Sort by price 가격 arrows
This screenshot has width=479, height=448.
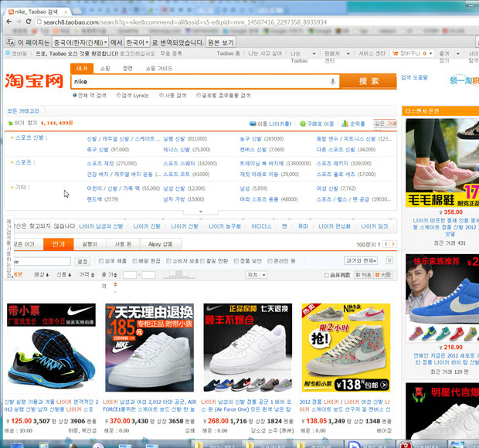93,275
